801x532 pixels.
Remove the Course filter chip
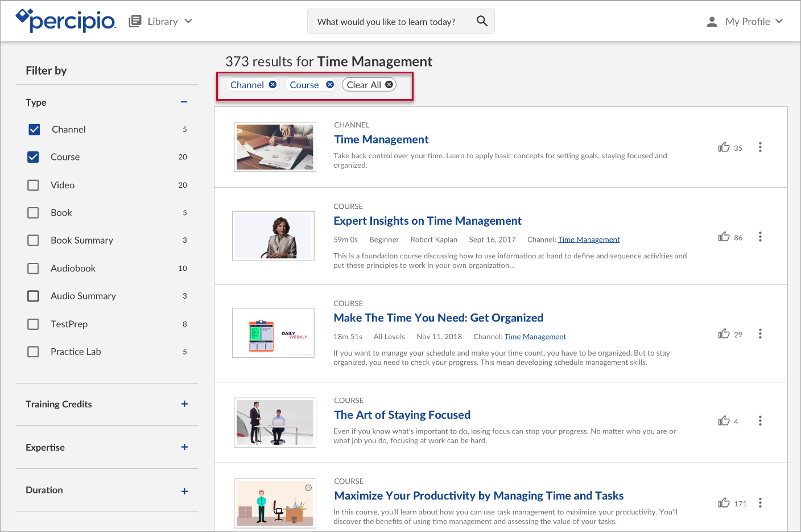(x=330, y=85)
